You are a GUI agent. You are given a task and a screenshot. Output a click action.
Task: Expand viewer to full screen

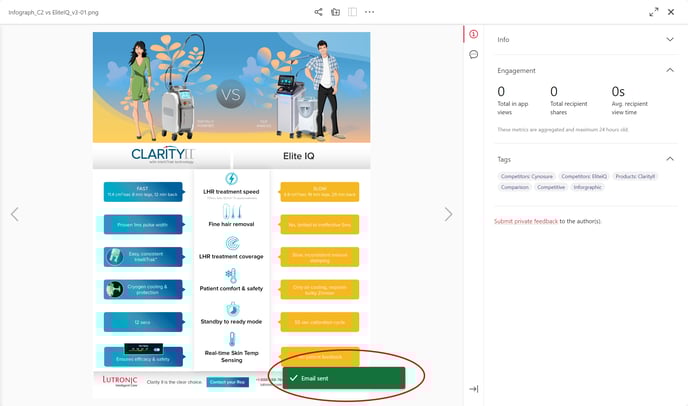[x=654, y=12]
